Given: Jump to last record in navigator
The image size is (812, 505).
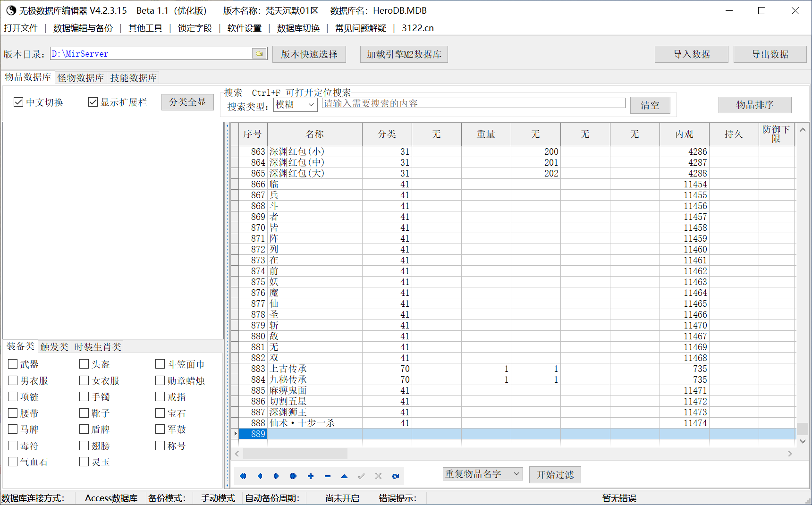Looking at the screenshot, I should click(x=294, y=476).
